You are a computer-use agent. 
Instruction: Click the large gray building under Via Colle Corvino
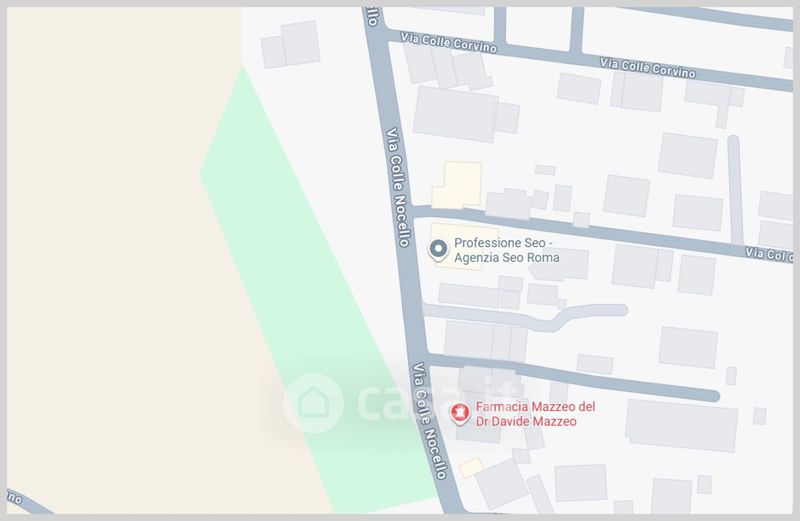454,114
